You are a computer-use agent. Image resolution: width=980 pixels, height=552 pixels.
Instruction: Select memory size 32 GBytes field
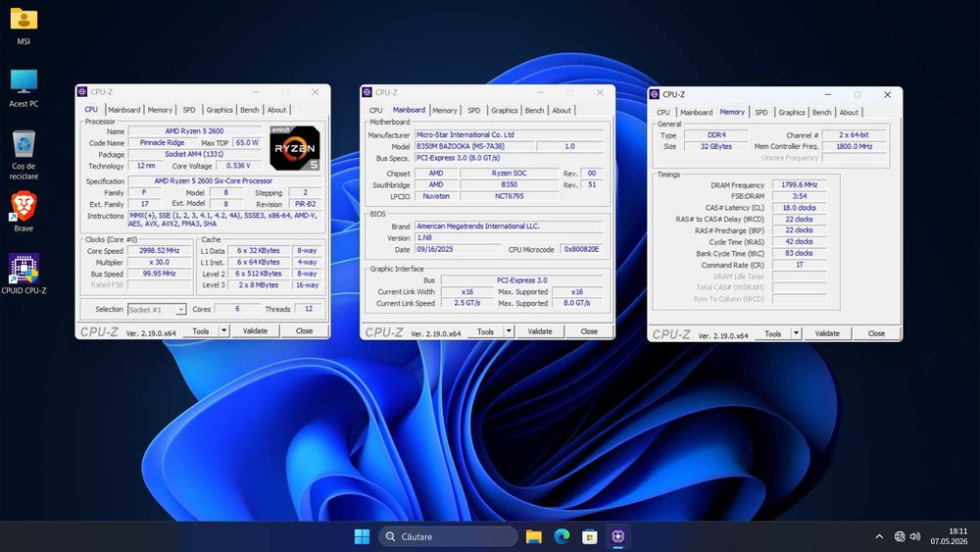tap(716, 146)
